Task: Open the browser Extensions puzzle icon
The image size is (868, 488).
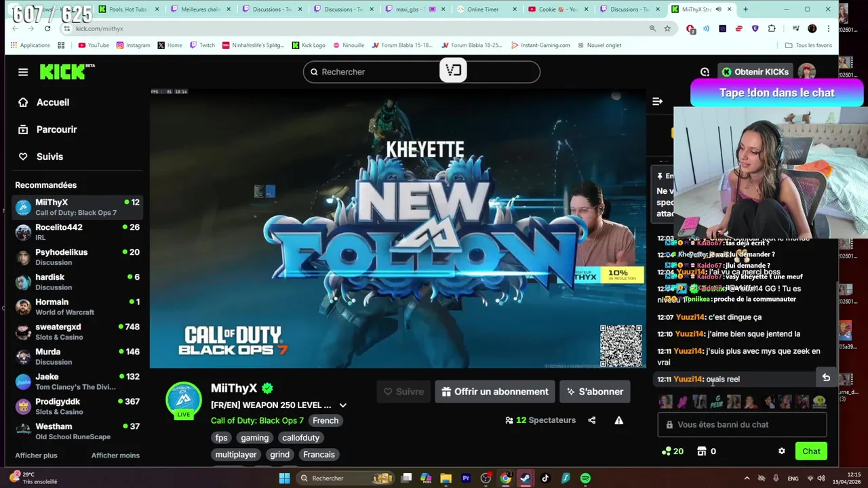Action: [772, 28]
